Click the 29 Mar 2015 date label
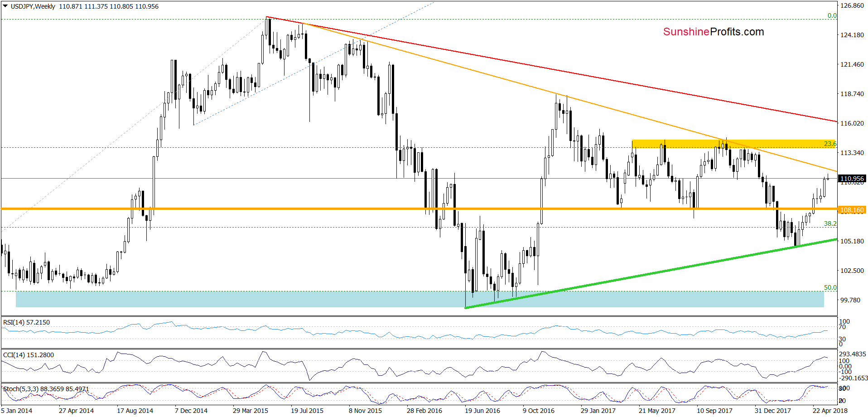Screen dimensions: 868x417 click(251, 411)
